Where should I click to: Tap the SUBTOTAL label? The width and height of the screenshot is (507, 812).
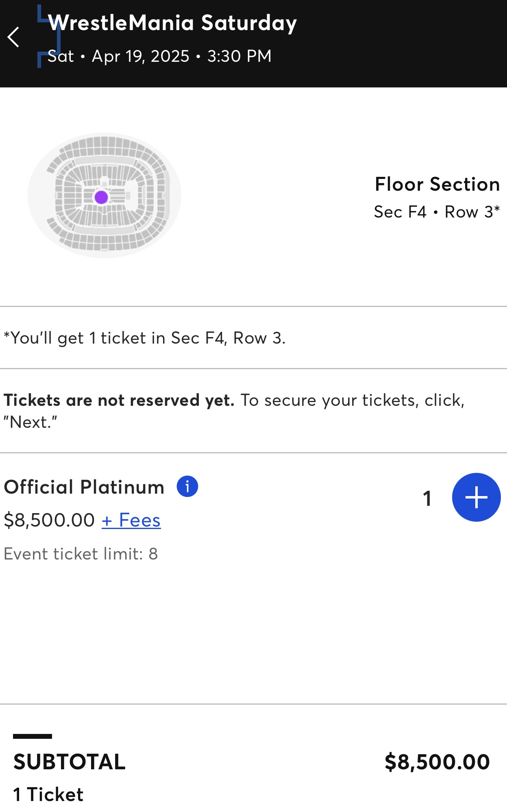pyautogui.click(x=70, y=762)
